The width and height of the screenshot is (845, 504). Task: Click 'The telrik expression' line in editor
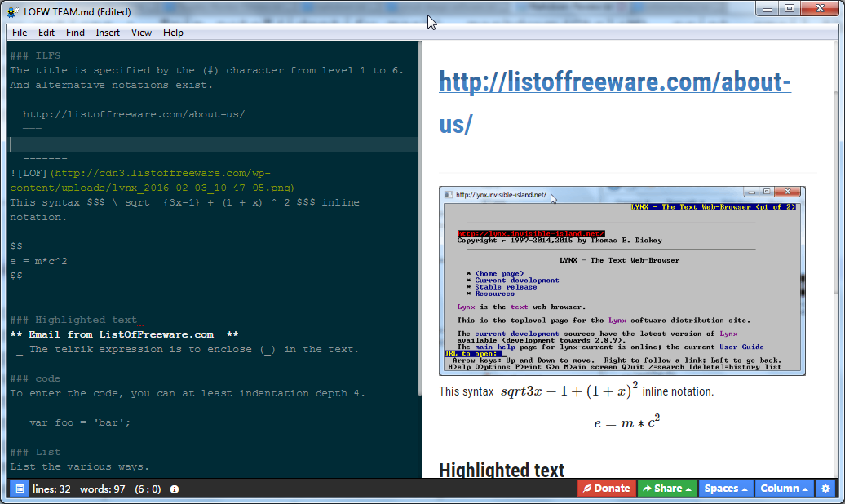tap(188, 349)
